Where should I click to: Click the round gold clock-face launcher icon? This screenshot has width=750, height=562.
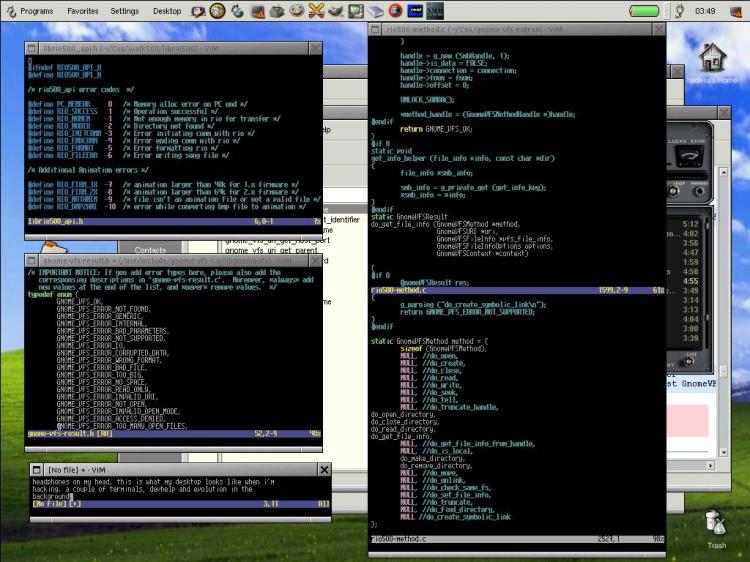[x=217, y=11]
